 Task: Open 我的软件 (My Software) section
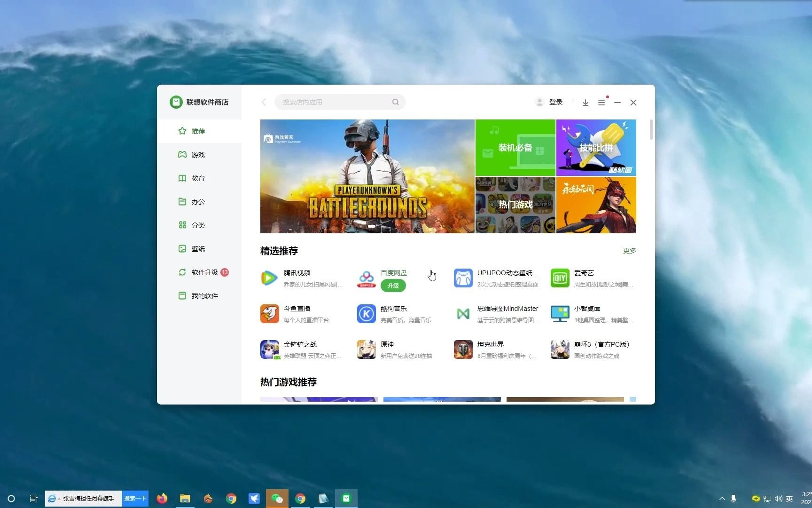click(x=199, y=296)
